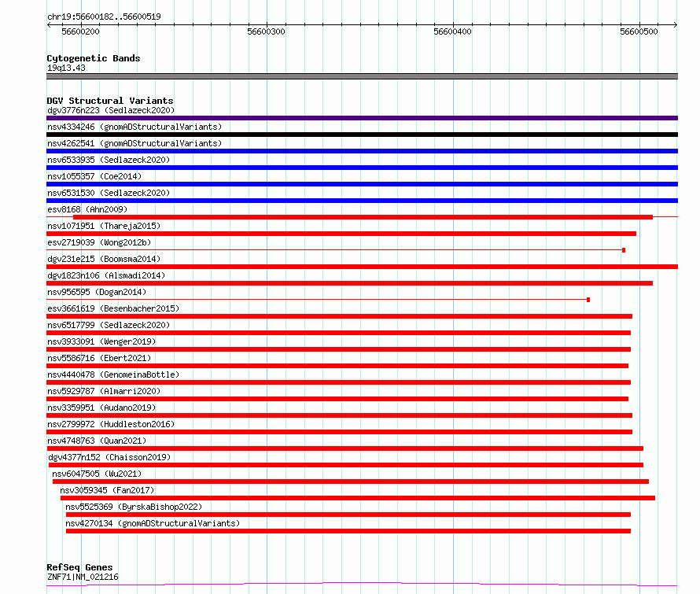Click the red bar under nsv3933091
The width and height of the screenshot is (700, 594).
pos(338,349)
